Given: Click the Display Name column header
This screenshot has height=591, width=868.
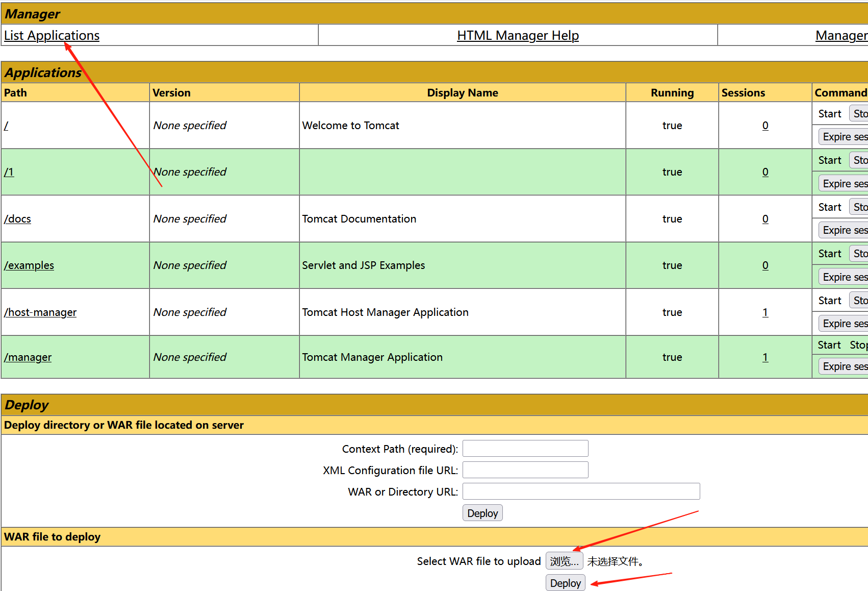Looking at the screenshot, I should tap(463, 93).
